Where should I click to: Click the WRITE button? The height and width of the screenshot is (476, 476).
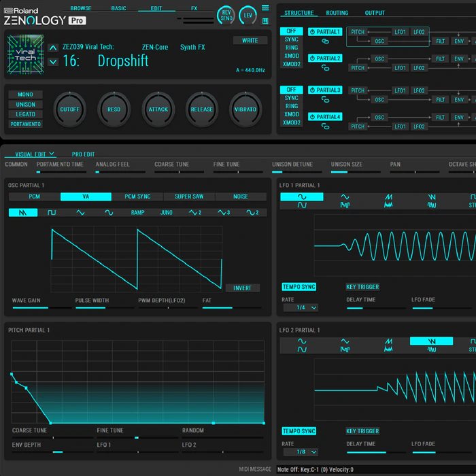[250, 40]
